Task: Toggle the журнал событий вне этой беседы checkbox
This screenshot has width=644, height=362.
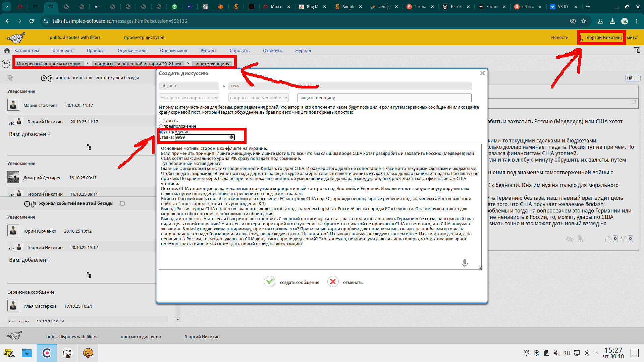Action: point(122,203)
